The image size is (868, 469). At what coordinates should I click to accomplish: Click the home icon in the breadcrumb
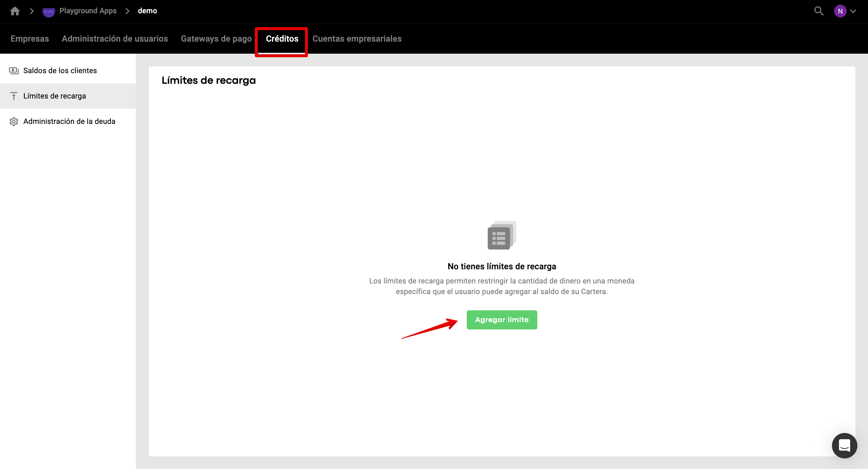[x=15, y=11]
